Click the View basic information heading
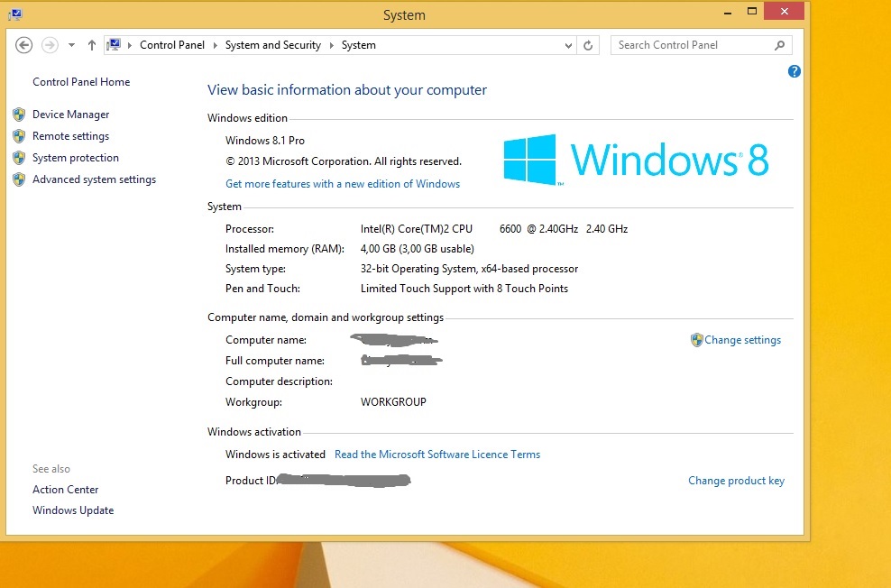 347,90
